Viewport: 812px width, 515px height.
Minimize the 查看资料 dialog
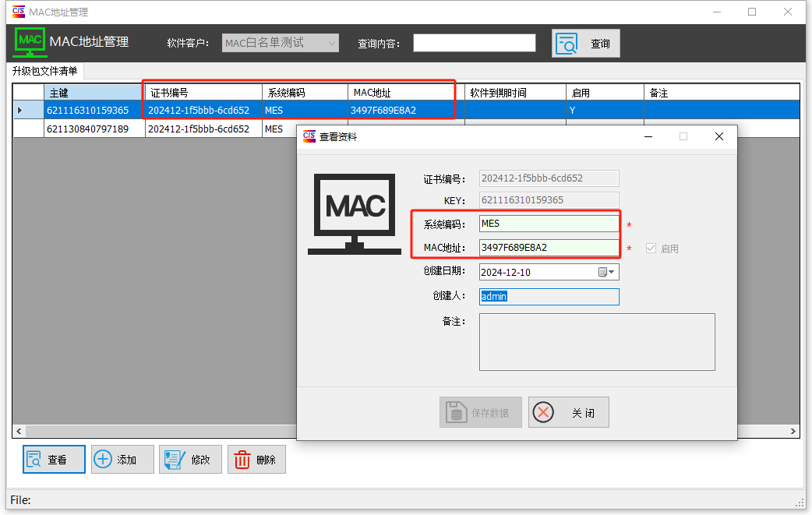(x=648, y=136)
